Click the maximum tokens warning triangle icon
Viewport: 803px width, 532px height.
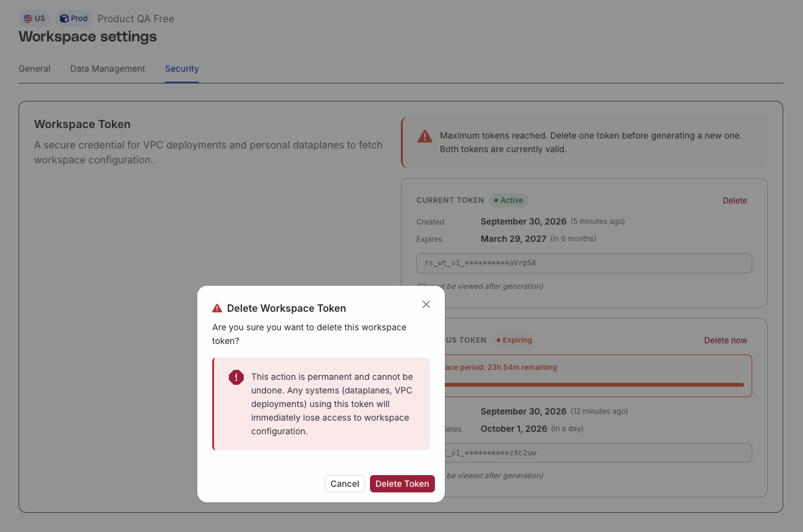pos(424,136)
